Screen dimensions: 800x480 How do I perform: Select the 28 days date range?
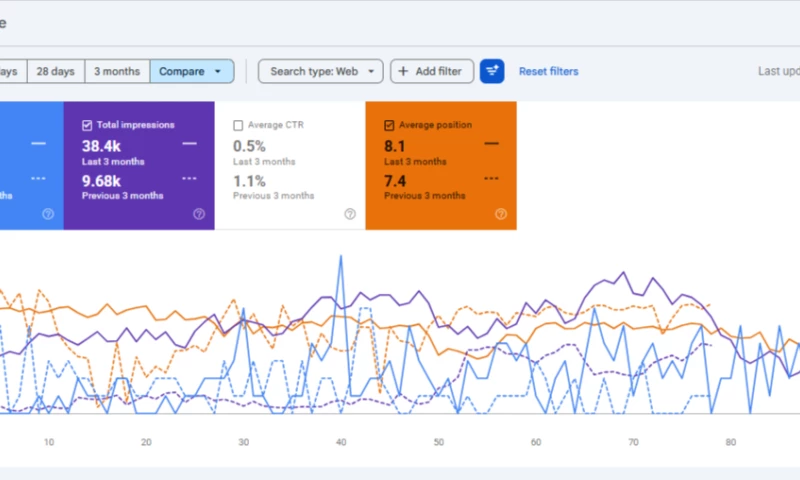(56, 71)
